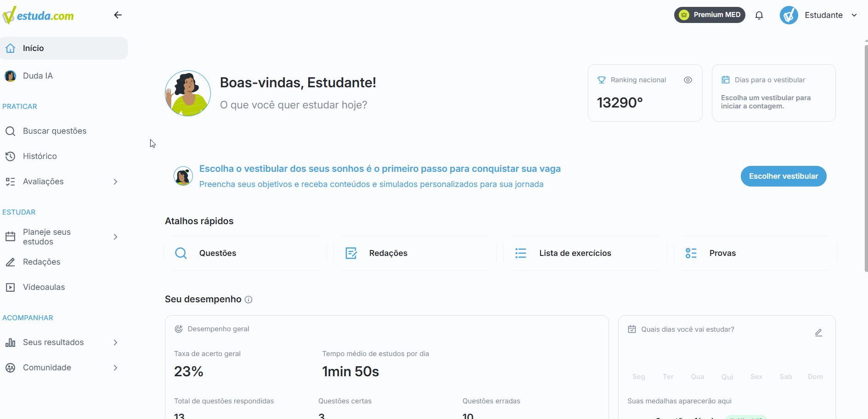Open Comunidade item
The height and width of the screenshot is (419, 868).
click(47, 368)
